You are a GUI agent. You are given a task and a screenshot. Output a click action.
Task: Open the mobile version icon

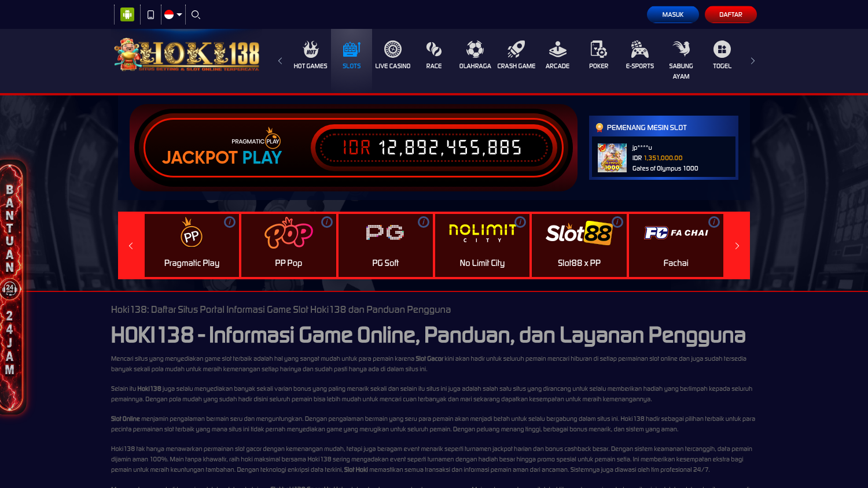coord(150,14)
